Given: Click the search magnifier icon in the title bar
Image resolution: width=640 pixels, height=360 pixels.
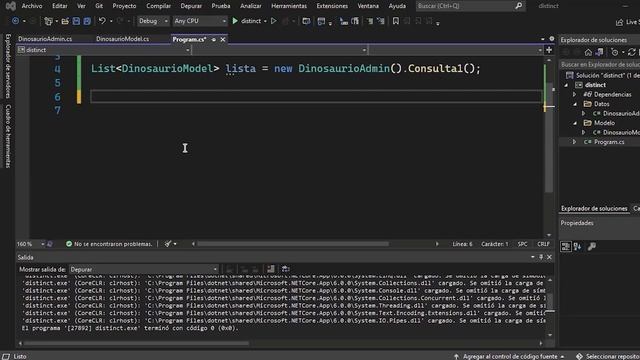Looking at the screenshot, I should (518, 6).
